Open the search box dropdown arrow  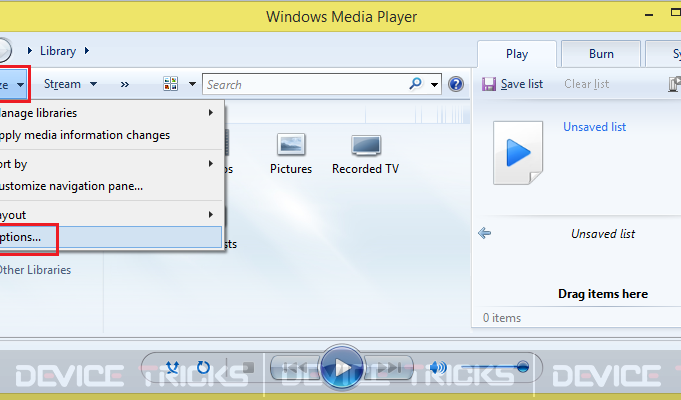pos(434,84)
